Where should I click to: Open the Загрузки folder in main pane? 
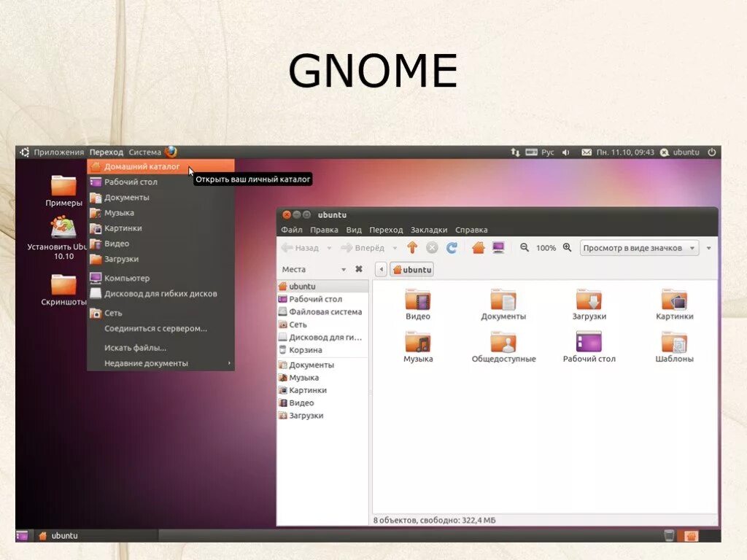click(x=589, y=305)
